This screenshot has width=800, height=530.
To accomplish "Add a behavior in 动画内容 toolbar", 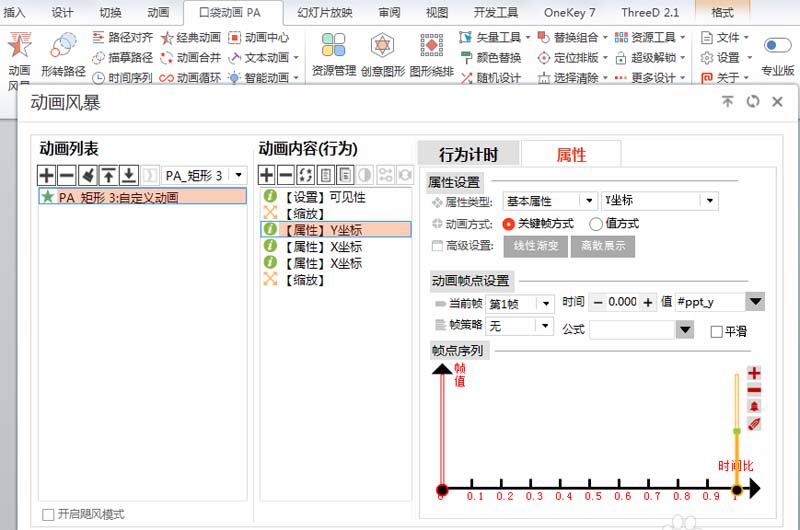I will click(x=266, y=175).
